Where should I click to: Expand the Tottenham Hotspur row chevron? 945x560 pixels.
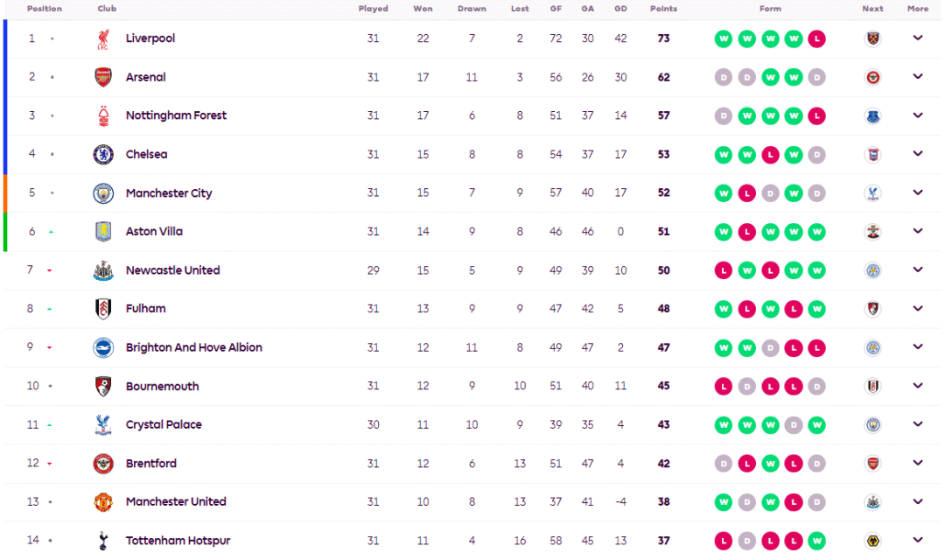click(x=917, y=540)
